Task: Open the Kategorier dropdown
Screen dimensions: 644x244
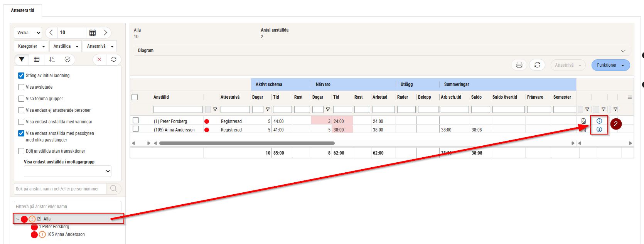Action: (x=31, y=46)
